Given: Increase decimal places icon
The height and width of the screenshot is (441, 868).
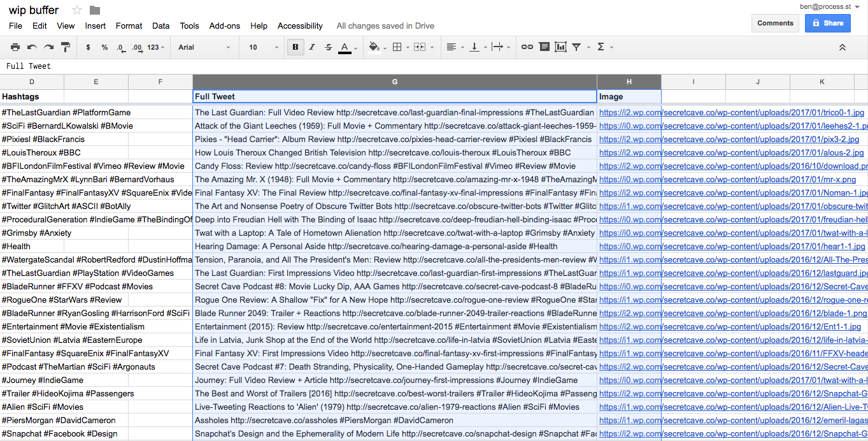Looking at the screenshot, I should point(137,47).
